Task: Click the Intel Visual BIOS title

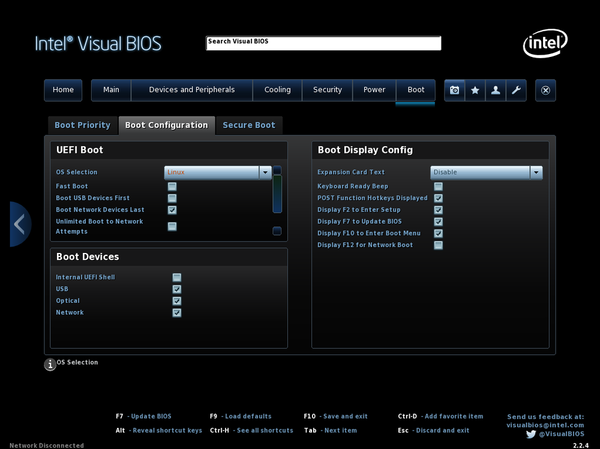Action: point(98,44)
